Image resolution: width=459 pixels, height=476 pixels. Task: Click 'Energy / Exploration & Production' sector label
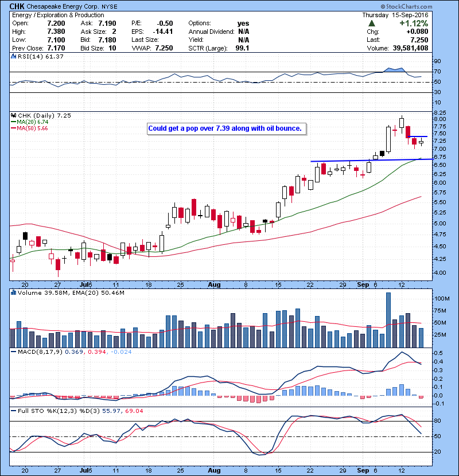tap(58, 15)
